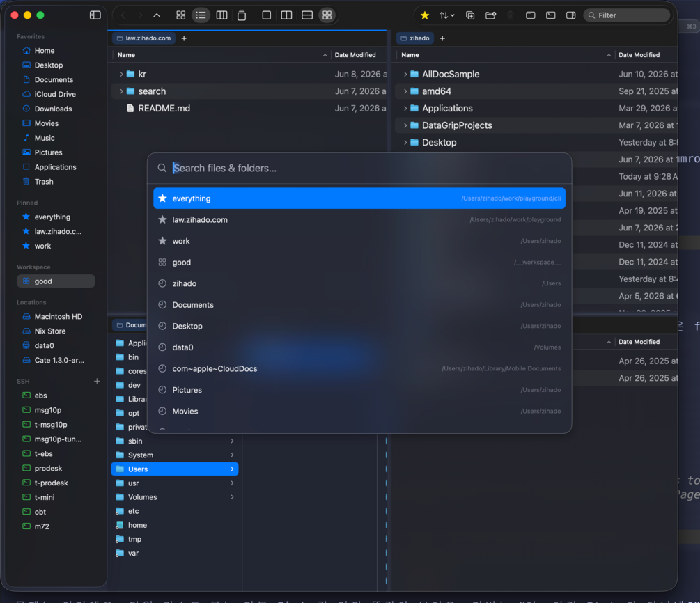The image size is (700, 603).
Task: Type in Search files & folders field
Action: coord(359,169)
